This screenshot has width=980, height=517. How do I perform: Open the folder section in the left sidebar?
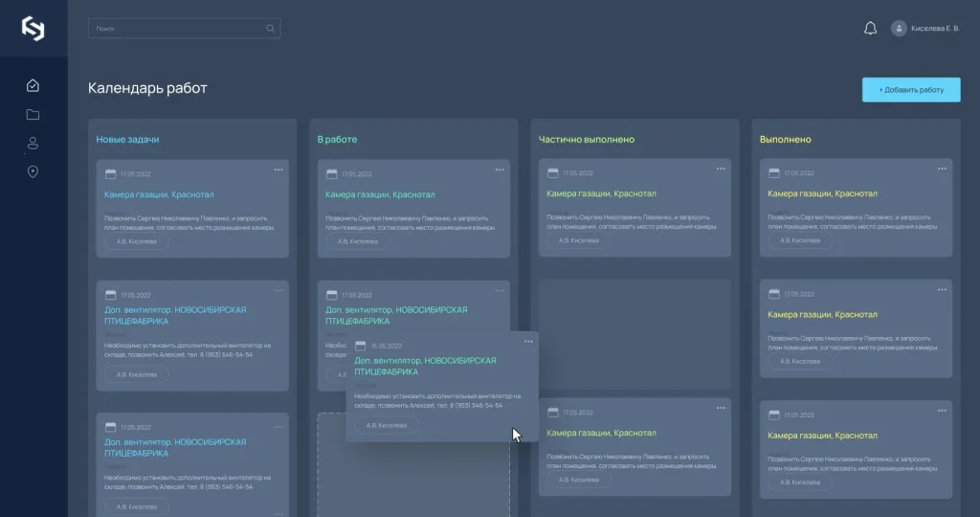pyautogui.click(x=33, y=115)
